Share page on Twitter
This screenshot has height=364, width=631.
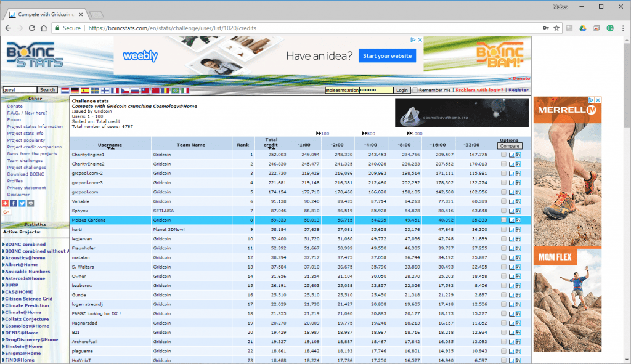(22, 203)
